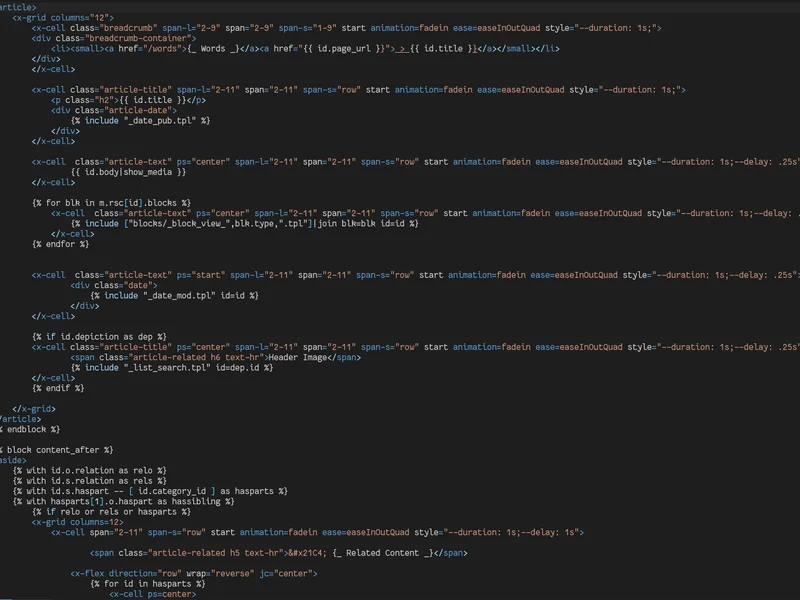Click the "block content_after" template tag
The width and height of the screenshot is (800, 600).
pyautogui.click(x=57, y=450)
